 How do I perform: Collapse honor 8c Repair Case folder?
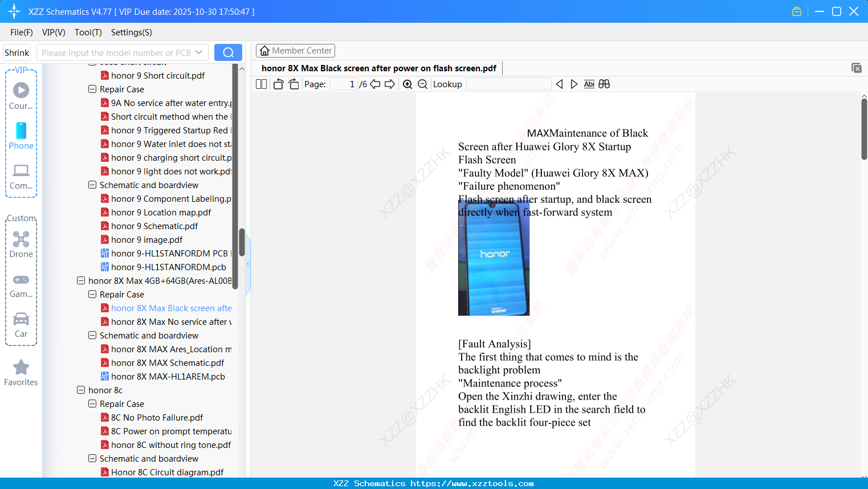click(x=92, y=404)
